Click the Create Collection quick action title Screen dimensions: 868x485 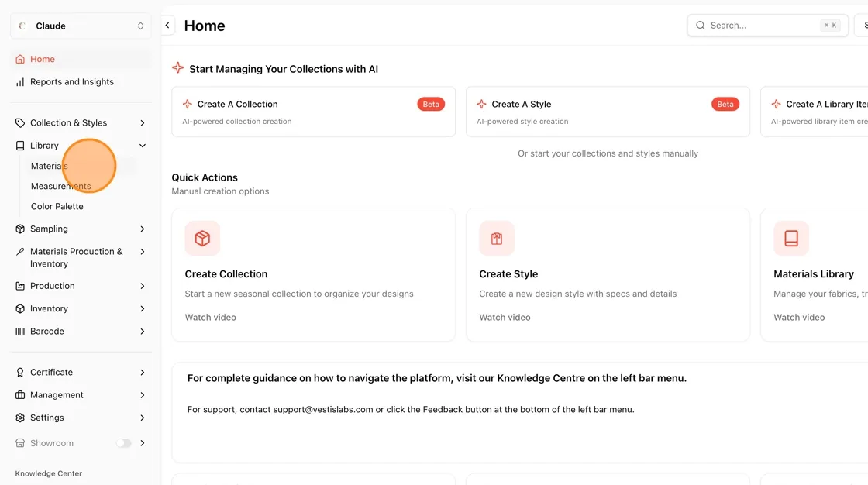tap(226, 274)
